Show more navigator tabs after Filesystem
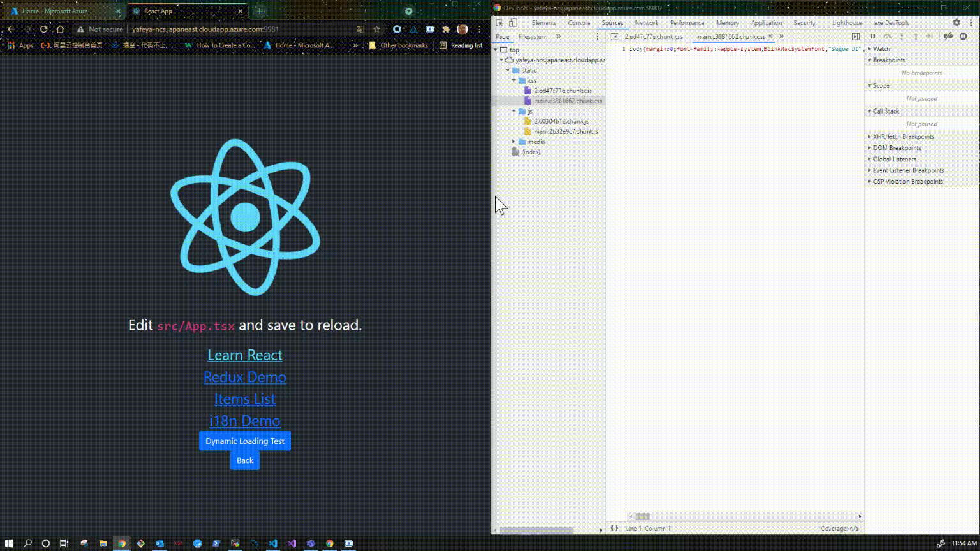 click(558, 36)
